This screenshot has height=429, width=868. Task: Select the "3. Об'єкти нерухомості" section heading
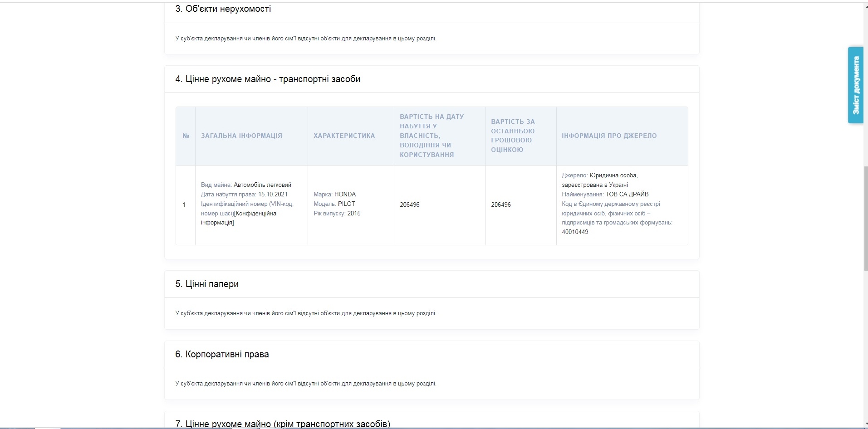(x=223, y=9)
